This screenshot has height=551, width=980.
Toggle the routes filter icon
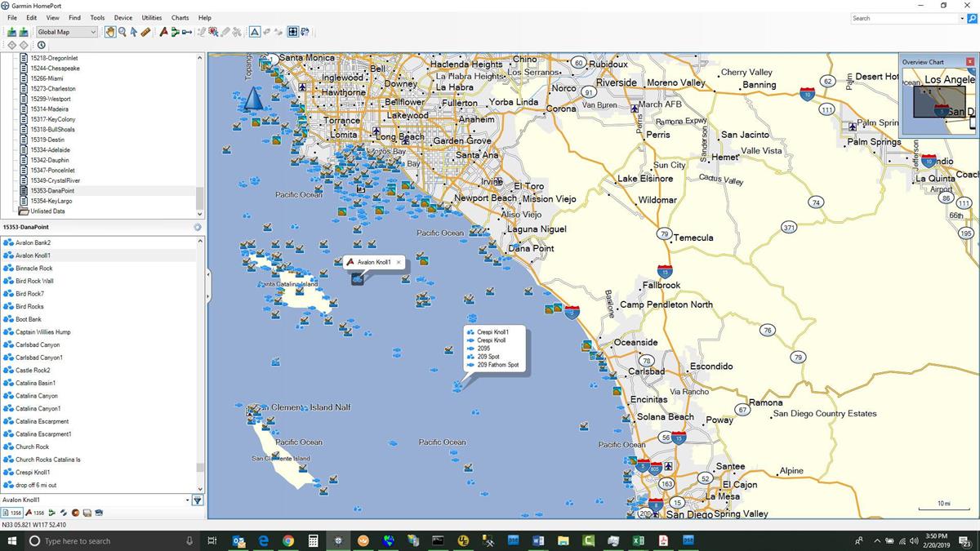52,513
